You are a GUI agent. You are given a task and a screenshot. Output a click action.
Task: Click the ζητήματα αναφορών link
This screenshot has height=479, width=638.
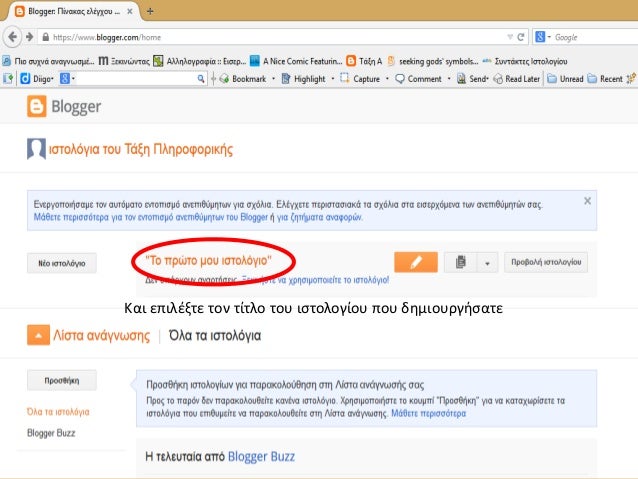tap(319, 217)
